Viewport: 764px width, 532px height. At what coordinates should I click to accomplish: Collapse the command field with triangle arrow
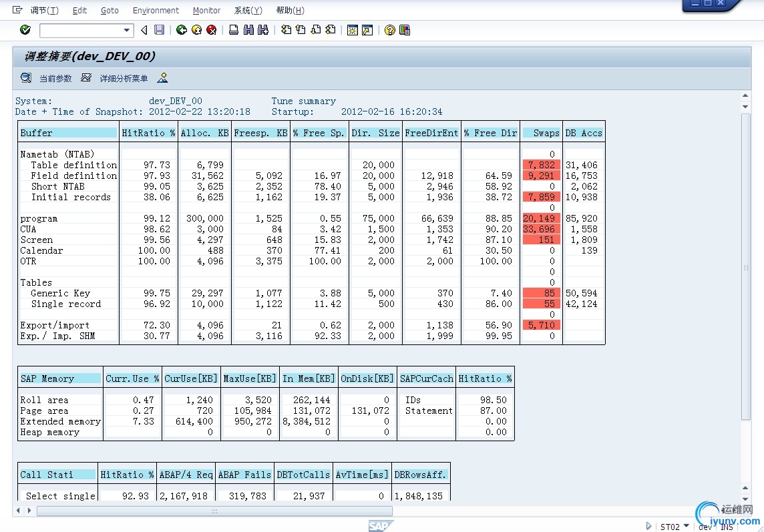point(144,30)
